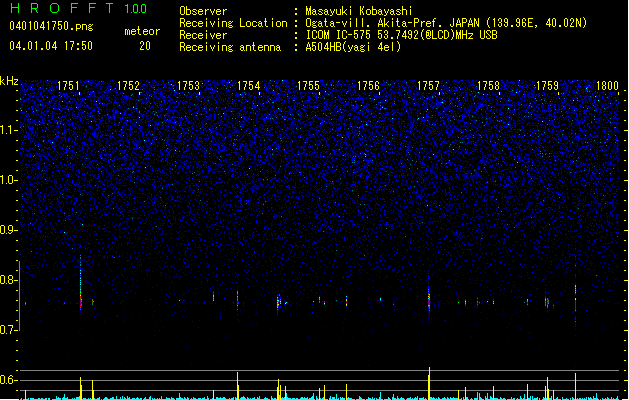Click the HROFFT title text

click(x=62, y=8)
